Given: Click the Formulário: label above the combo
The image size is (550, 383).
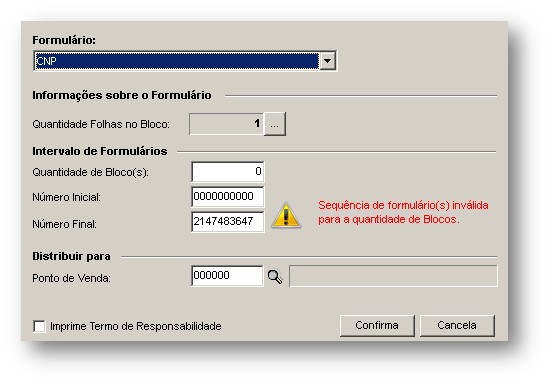Looking at the screenshot, I should coord(64,40).
